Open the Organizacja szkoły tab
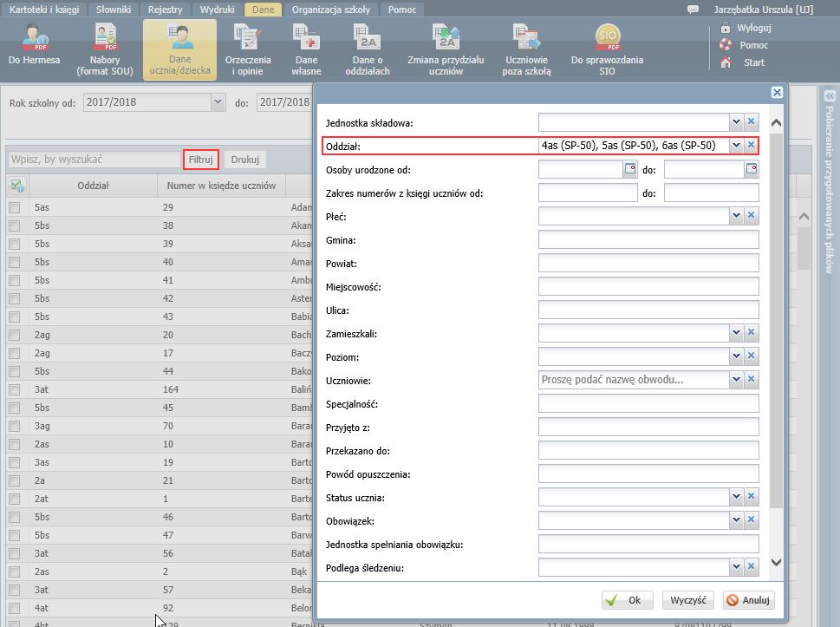 point(331,10)
